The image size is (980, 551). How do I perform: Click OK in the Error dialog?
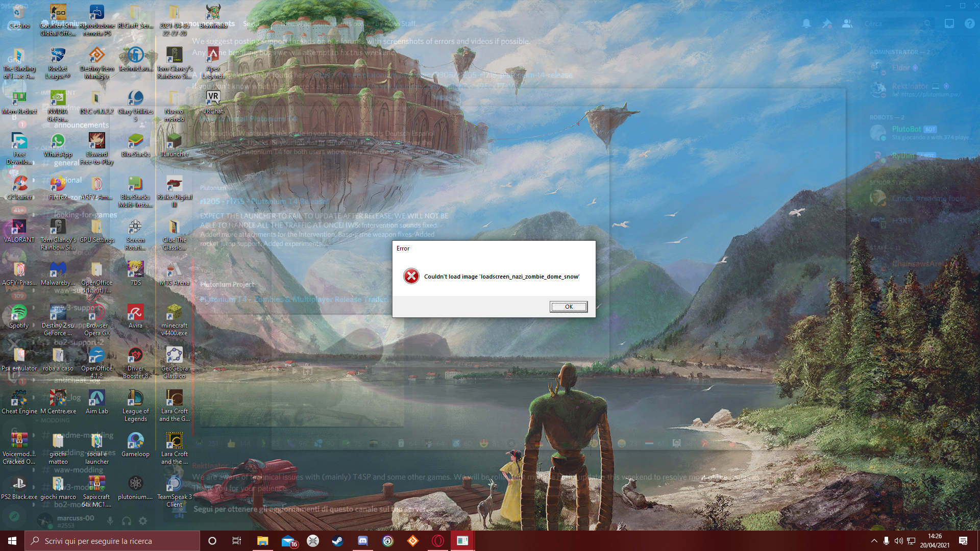pos(569,307)
